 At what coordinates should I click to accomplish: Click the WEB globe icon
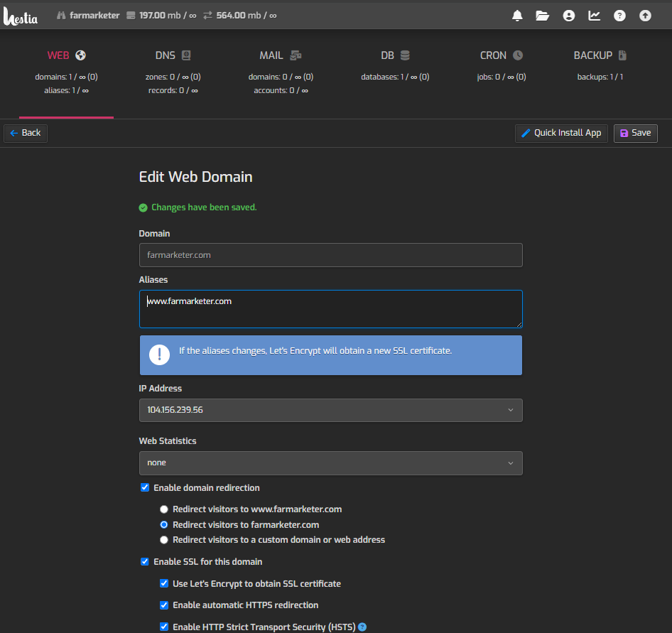80,55
